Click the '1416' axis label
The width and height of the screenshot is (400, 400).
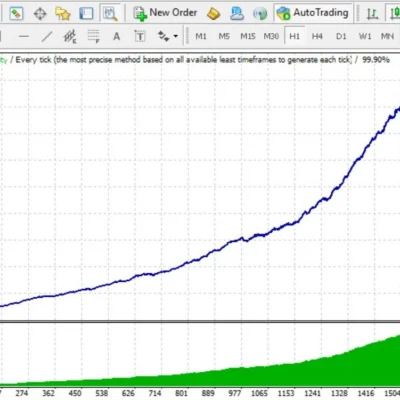[x=366, y=393]
